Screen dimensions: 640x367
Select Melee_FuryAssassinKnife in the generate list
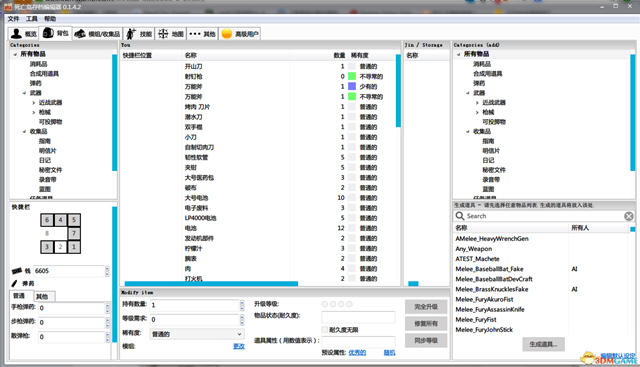pyautogui.click(x=490, y=309)
